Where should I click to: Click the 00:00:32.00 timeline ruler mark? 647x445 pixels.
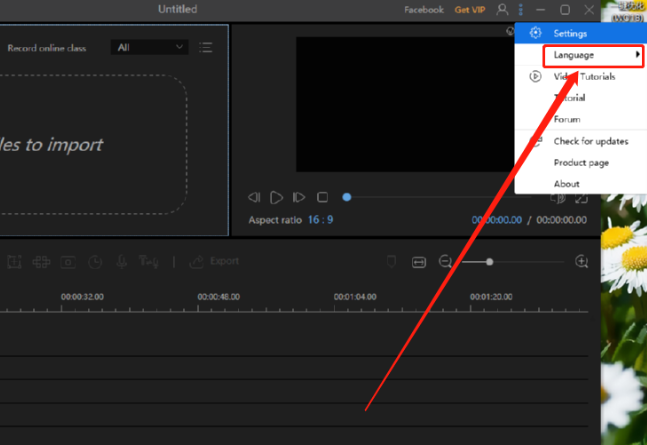click(x=82, y=297)
